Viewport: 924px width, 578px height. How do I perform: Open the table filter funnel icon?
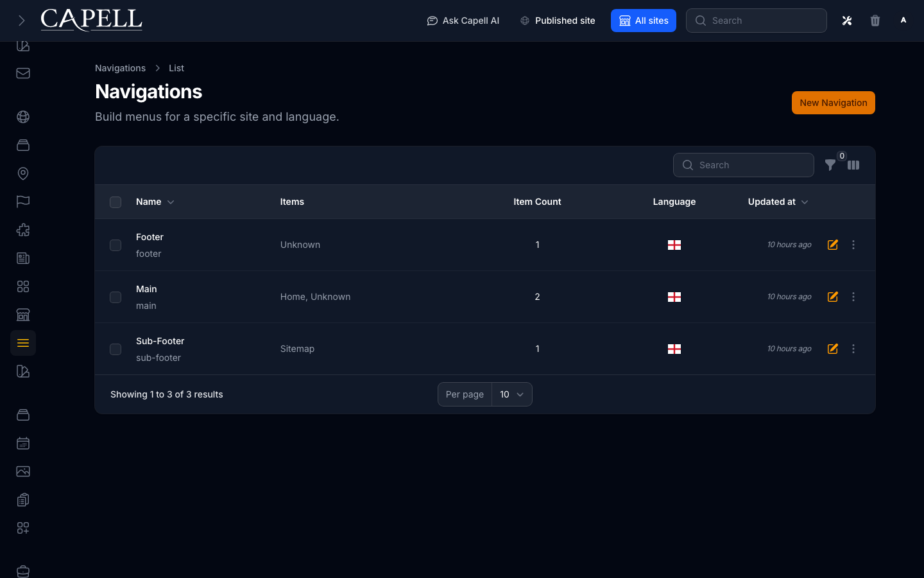(x=830, y=165)
